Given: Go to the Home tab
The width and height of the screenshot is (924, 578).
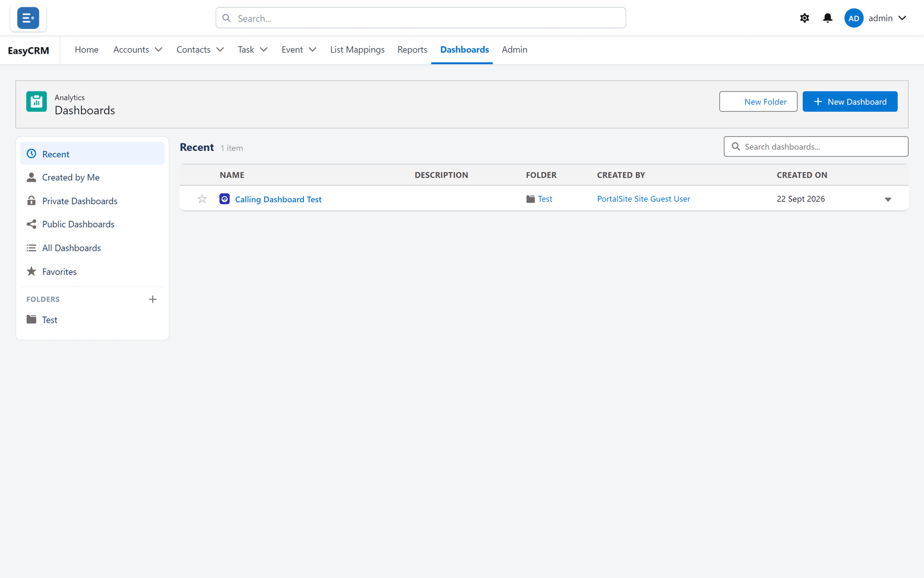Looking at the screenshot, I should pyautogui.click(x=87, y=49).
